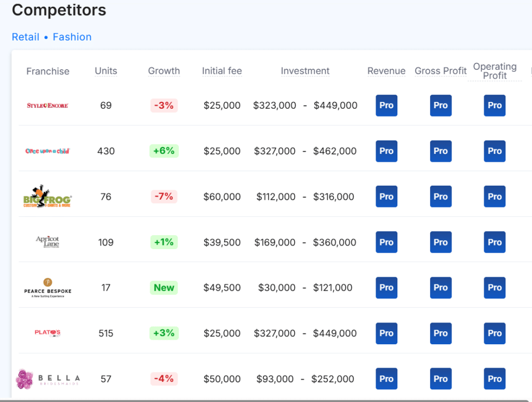The height and width of the screenshot is (402, 532).
Task: Click the +6% growth badge
Action: click(x=164, y=151)
